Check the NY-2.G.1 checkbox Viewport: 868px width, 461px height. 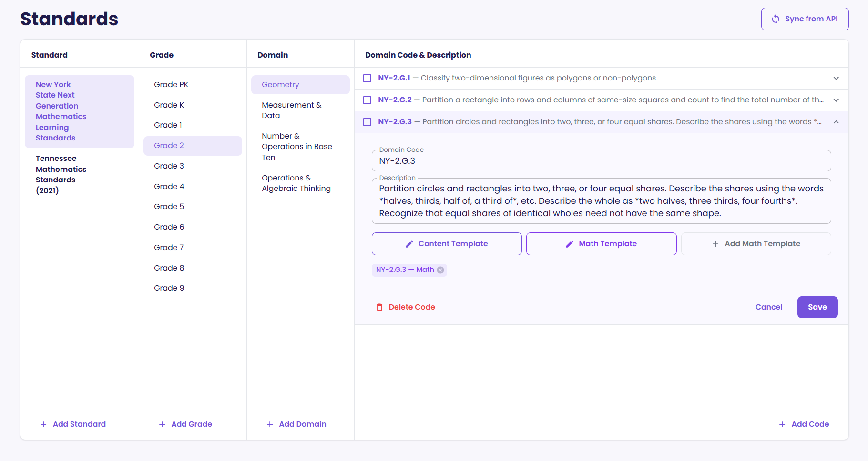coord(367,78)
